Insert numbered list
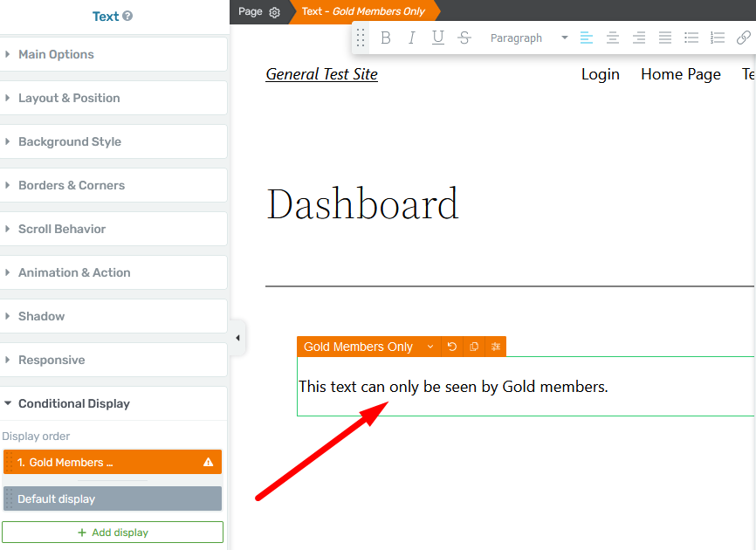The image size is (756, 550). point(717,38)
